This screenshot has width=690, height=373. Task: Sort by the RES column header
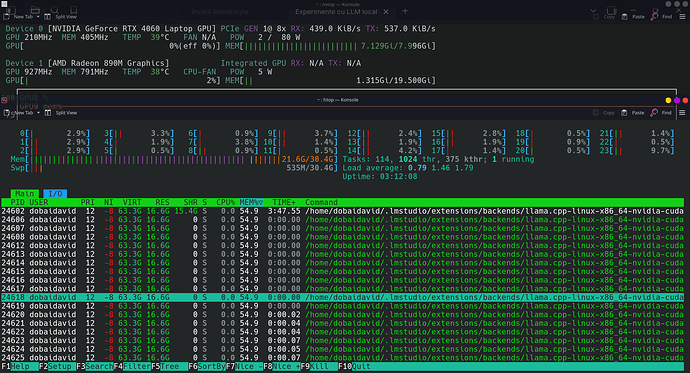162,202
